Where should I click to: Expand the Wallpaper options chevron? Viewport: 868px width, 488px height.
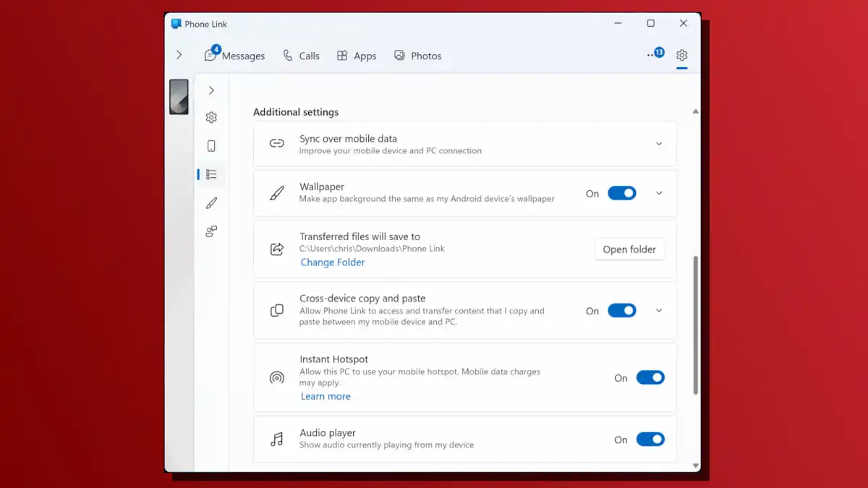tap(659, 193)
